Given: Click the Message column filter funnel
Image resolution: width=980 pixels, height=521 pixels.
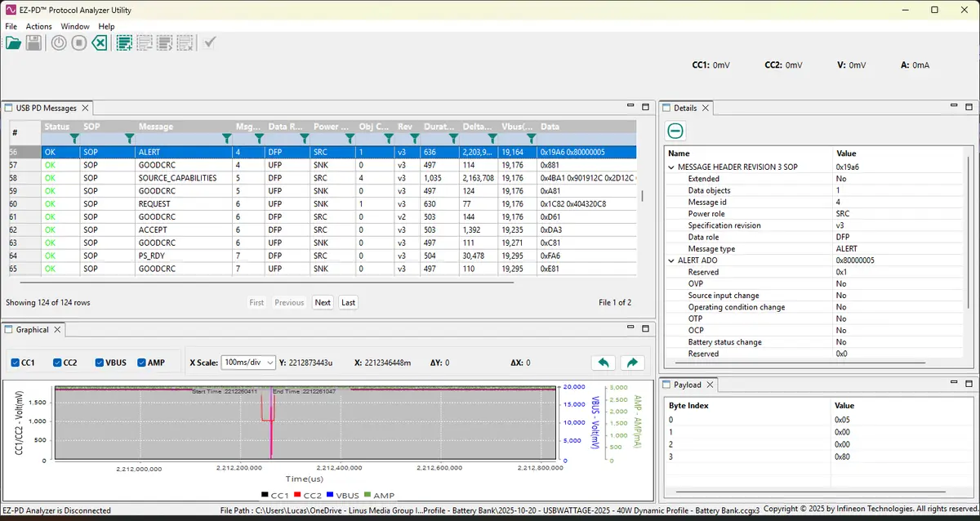Looking at the screenshot, I should 226,139.
